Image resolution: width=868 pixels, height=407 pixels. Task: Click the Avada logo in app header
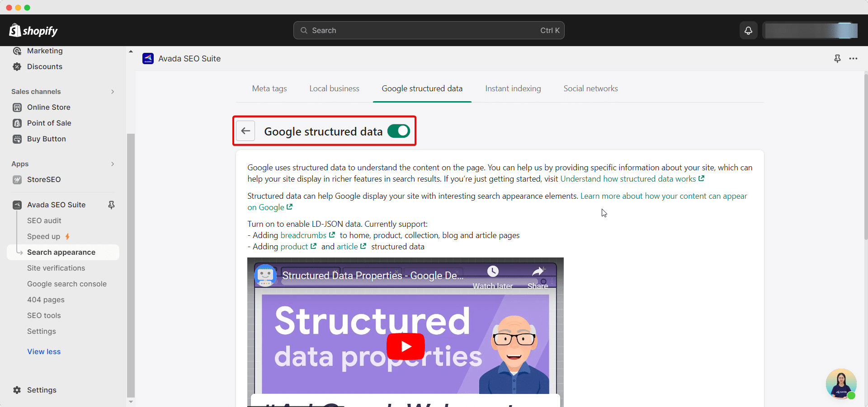coord(148,58)
